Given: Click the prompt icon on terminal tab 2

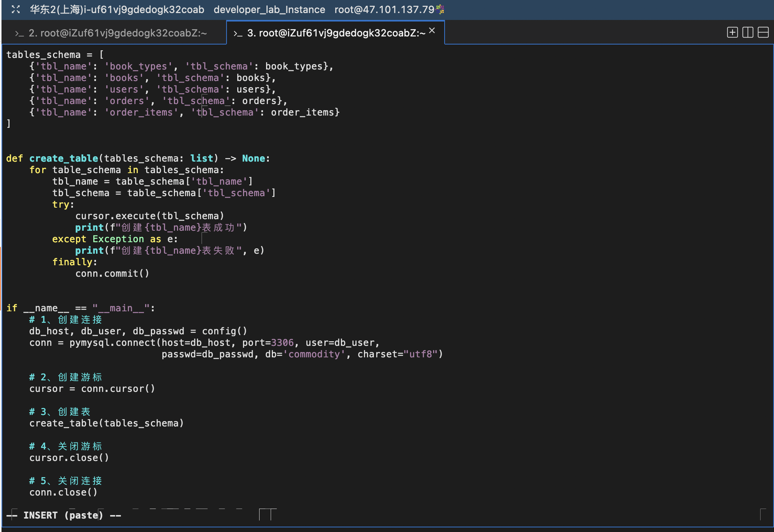Looking at the screenshot, I should coord(19,34).
